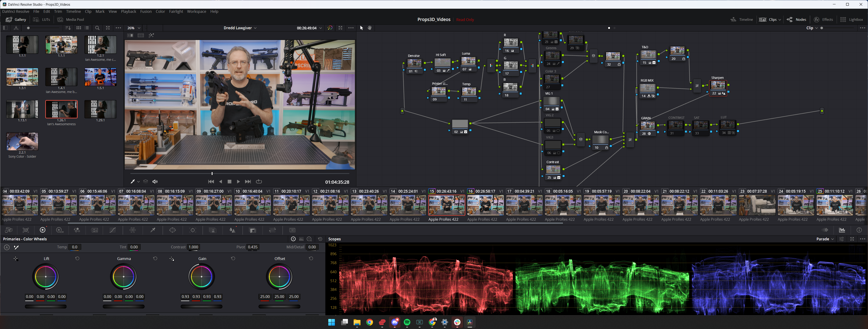
Task: Adjust the Gain master wheel slider
Action: tap(202, 306)
